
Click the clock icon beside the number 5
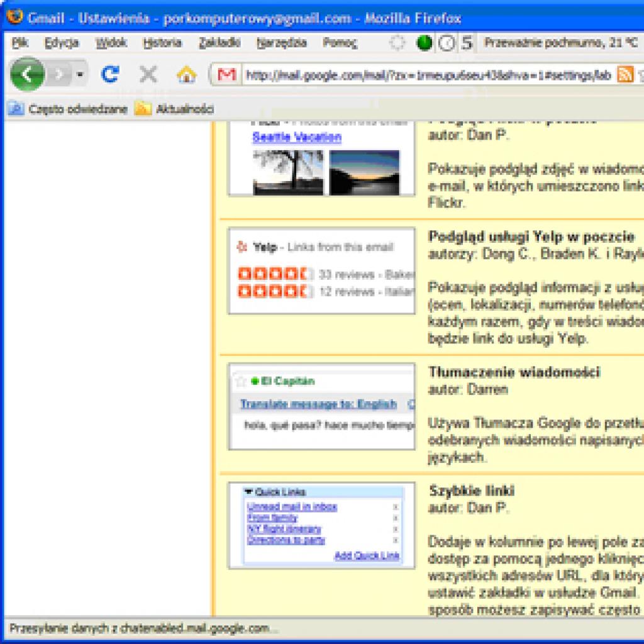[x=447, y=43]
